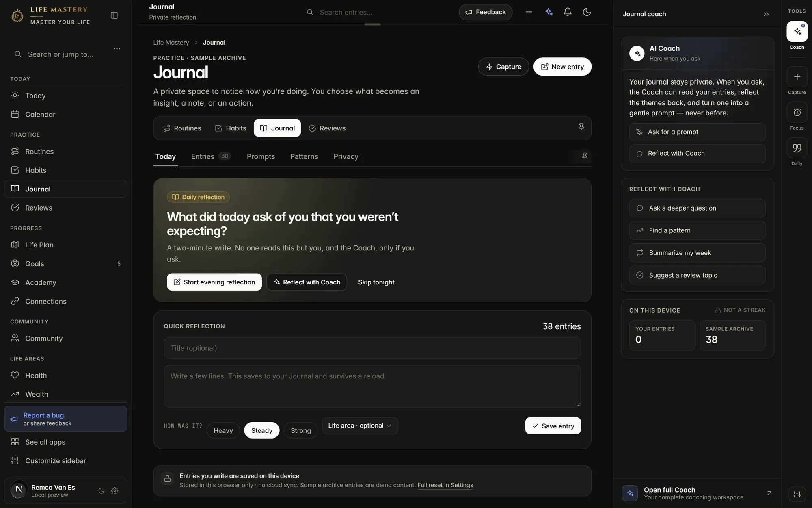The height and width of the screenshot is (508, 812).
Task: Open the Privacy tab
Action: (346, 156)
